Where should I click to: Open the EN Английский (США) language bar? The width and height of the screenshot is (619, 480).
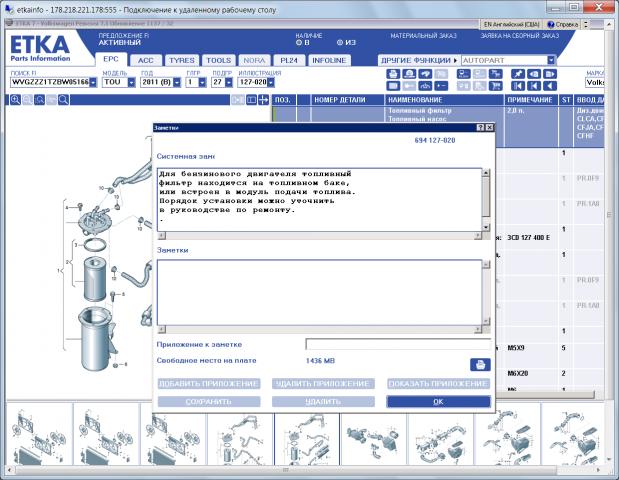(511, 24)
